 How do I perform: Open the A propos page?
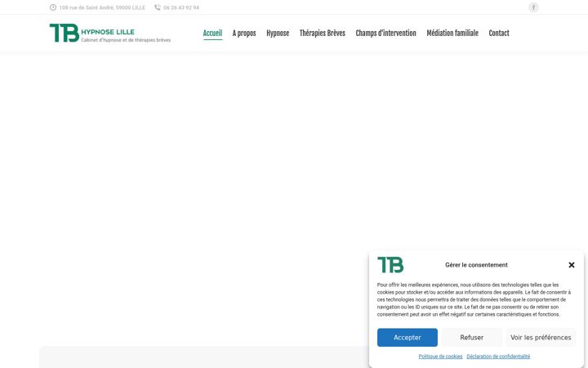[244, 33]
